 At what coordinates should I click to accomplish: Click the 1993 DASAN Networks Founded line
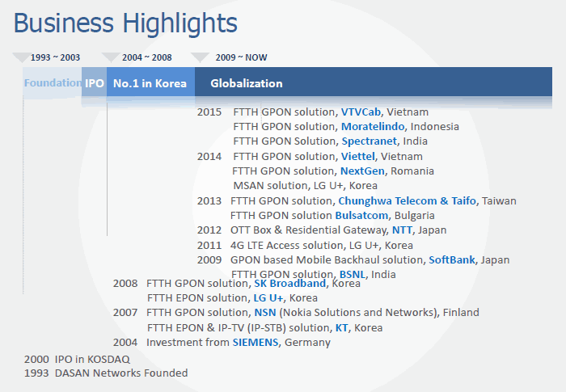point(106,373)
